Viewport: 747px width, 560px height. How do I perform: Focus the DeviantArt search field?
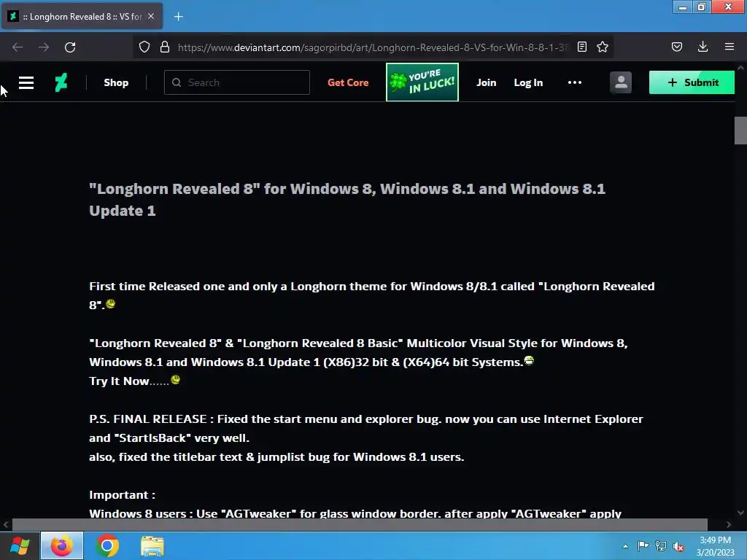(x=237, y=82)
